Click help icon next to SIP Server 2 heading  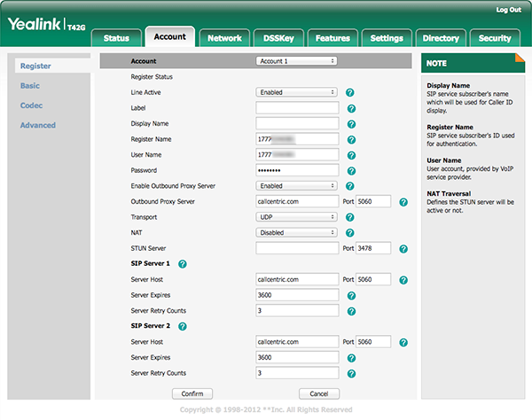click(x=183, y=326)
